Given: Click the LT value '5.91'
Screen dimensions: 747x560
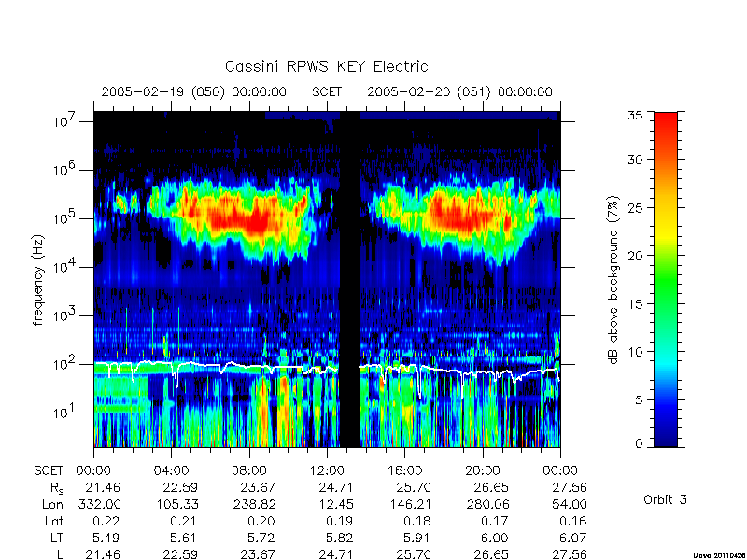Looking at the screenshot, I should (x=416, y=539).
